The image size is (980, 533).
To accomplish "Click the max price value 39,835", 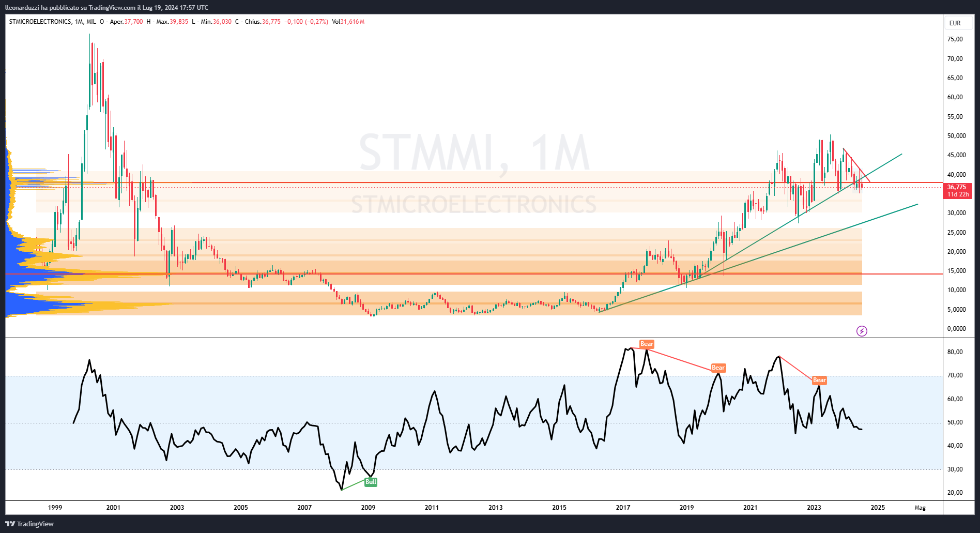I will [179, 22].
